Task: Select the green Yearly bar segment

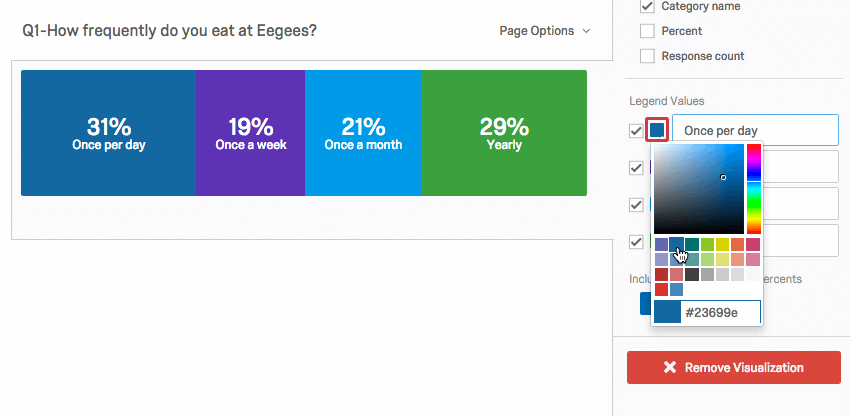Action: (504, 133)
